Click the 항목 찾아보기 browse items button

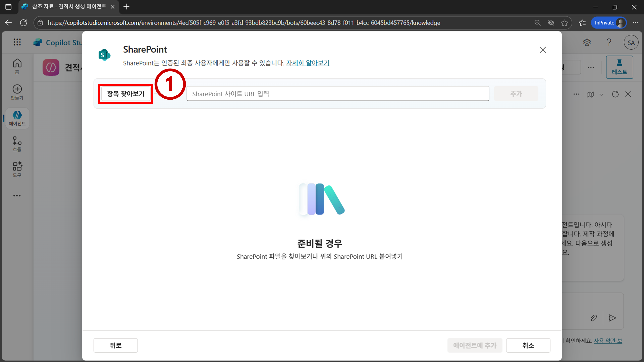pos(126,94)
